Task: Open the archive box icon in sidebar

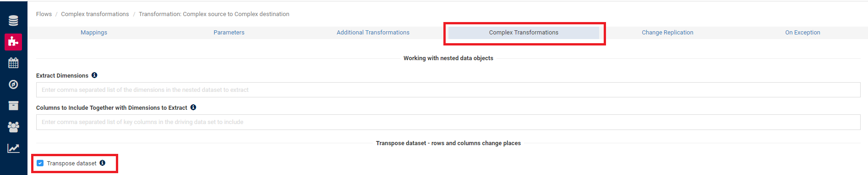Action: tap(13, 106)
